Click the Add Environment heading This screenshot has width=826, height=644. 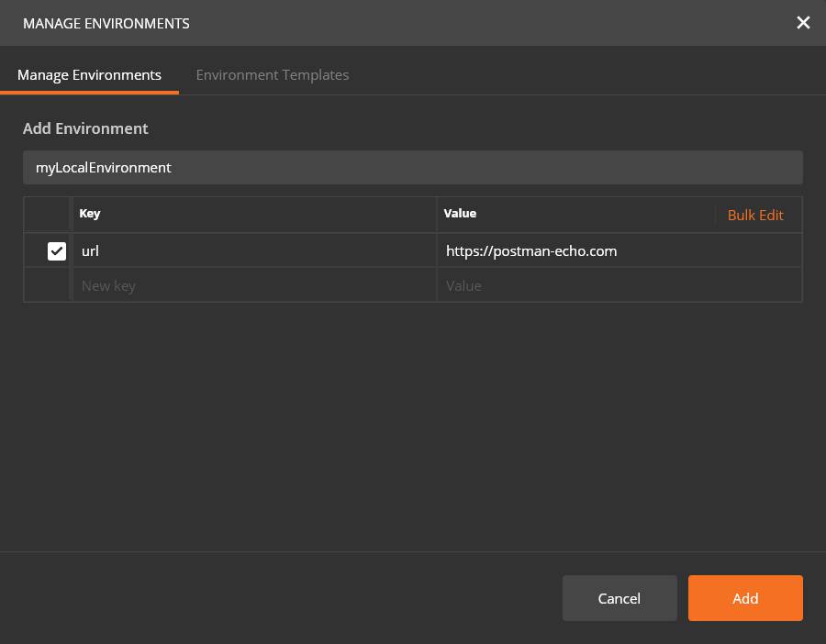pyautogui.click(x=85, y=128)
